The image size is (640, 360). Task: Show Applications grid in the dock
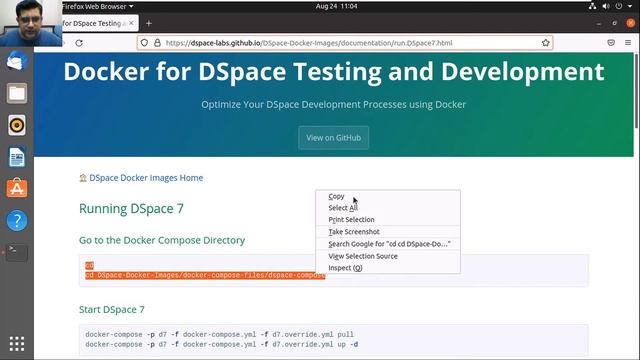pyautogui.click(x=17, y=344)
